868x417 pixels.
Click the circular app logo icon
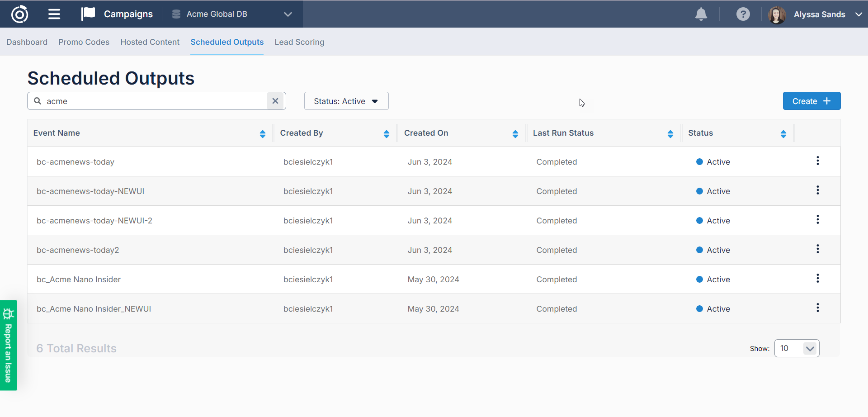tap(19, 14)
